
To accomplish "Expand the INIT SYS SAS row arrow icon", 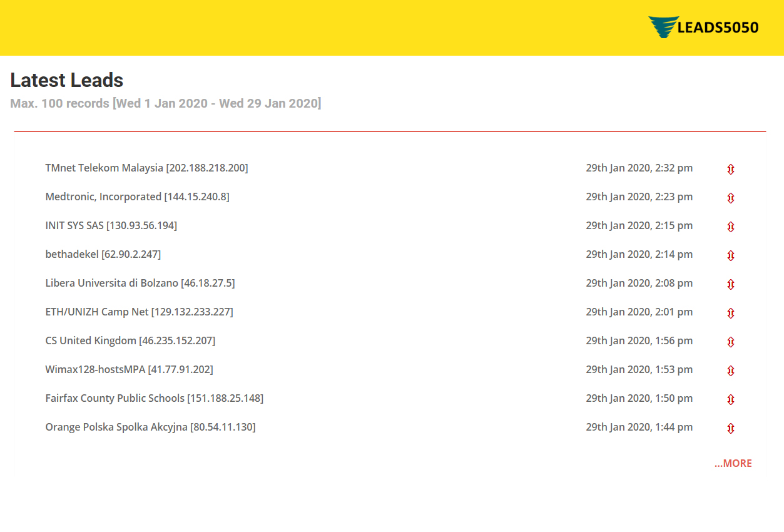I will click(x=730, y=227).
